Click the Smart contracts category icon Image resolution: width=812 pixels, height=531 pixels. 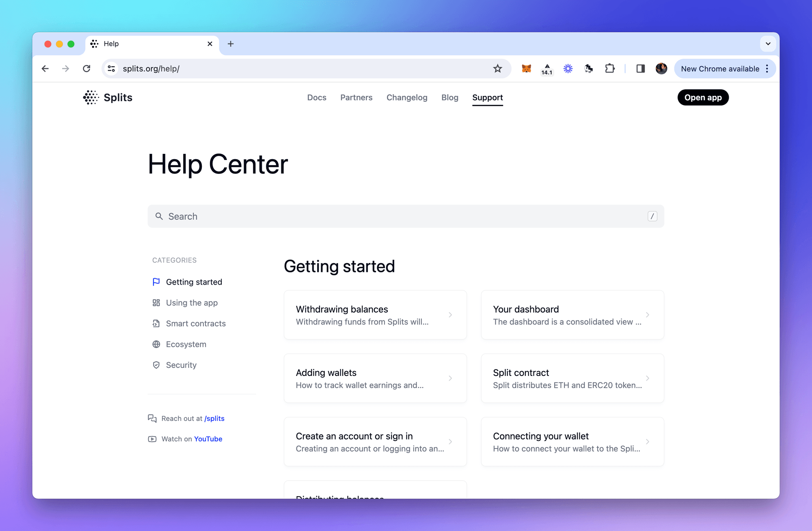click(x=155, y=324)
